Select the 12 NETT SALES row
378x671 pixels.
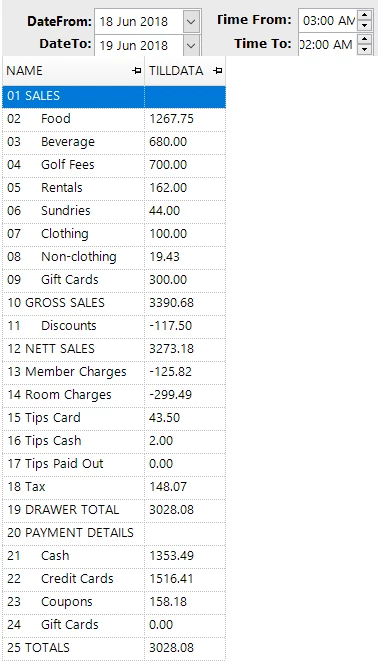click(x=114, y=349)
